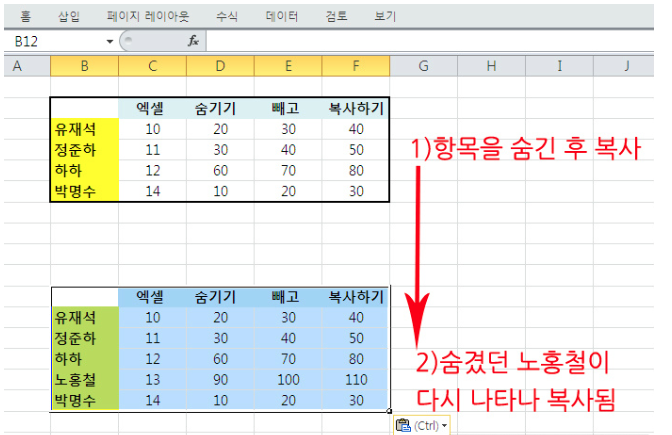The height and width of the screenshot is (435, 672).
Task: Click the fx insert function icon
Action: (193, 41)
